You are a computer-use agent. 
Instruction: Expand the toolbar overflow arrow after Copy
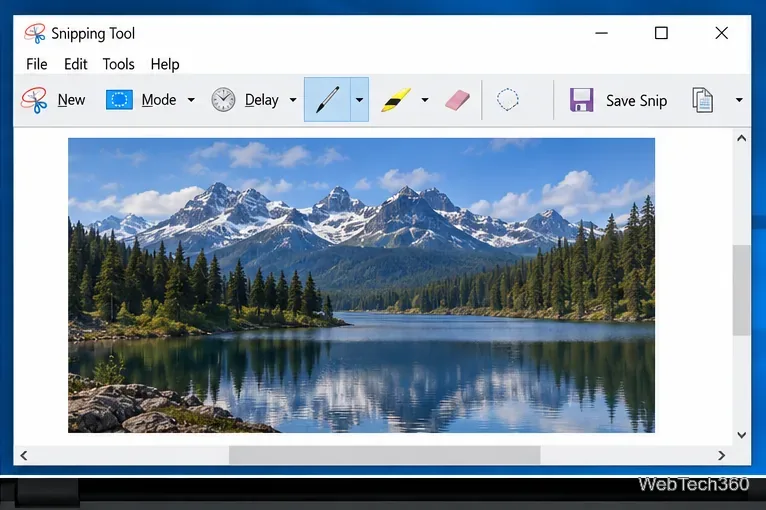click(739, 100)
